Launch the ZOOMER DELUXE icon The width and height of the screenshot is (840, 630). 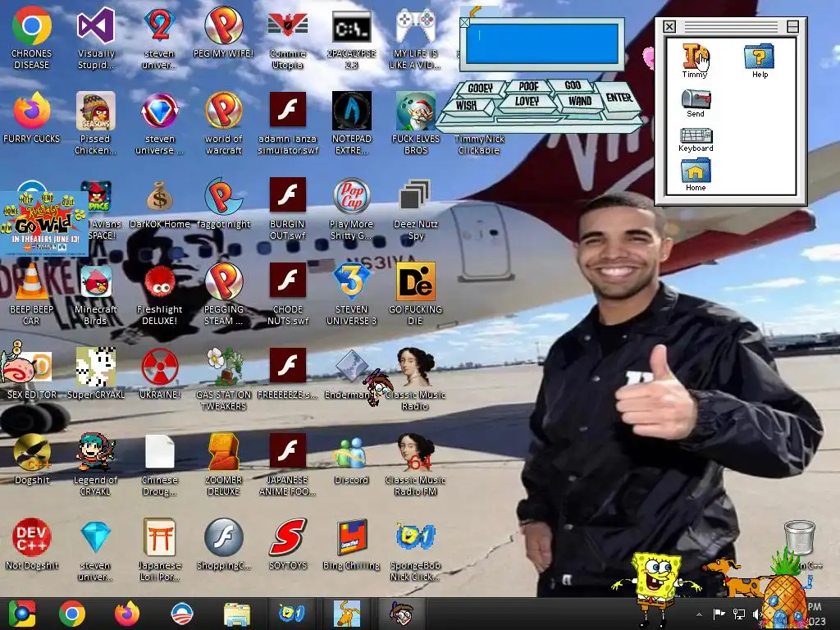point(223,452)
